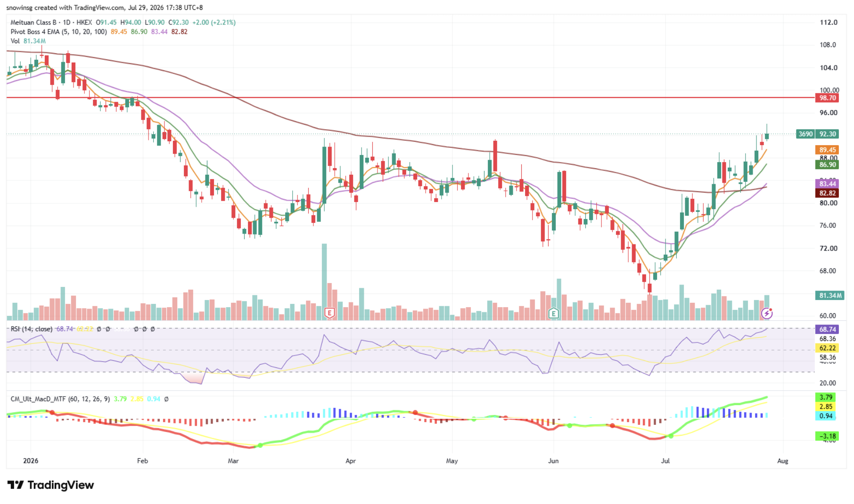Click the cyan 0.94 histogram axis label
The height and width of the screenshot is (504, 854).
tap(826, 416)
